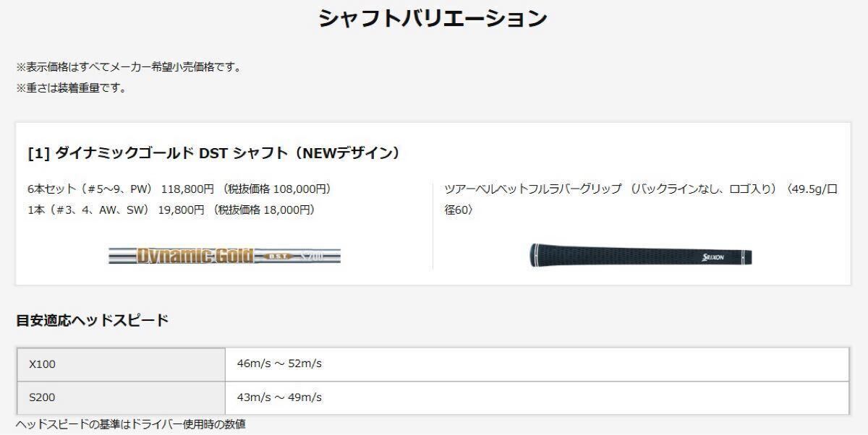
Task: Click the ヘッドスピードの基準 footnote
Action: click(x=131, y=424)
